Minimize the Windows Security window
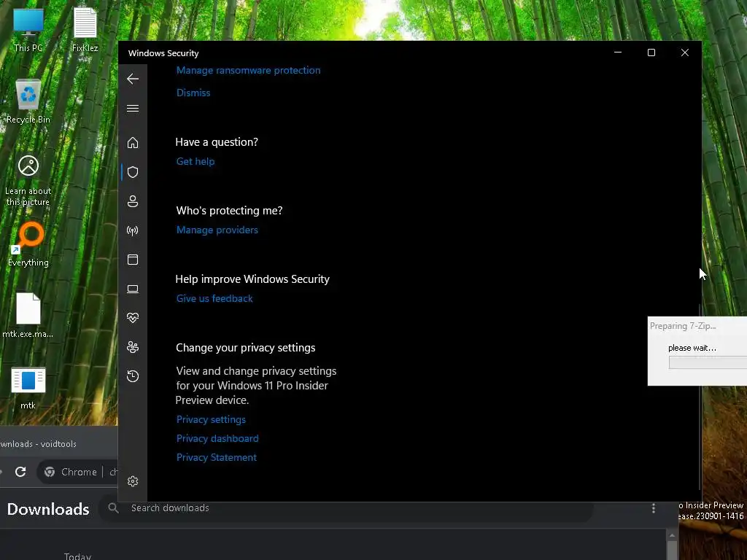Image resolution: width=747 pixels, height=560 pixels. click(x=618, y=52)
